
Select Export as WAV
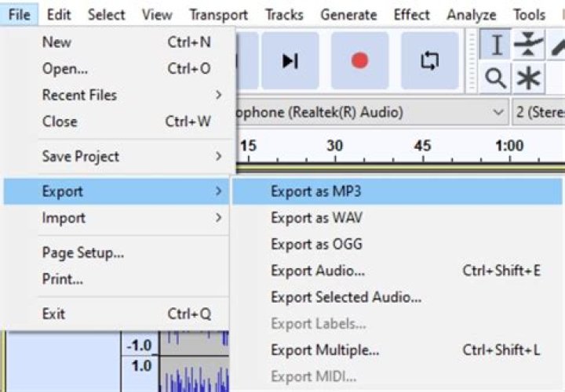tap(397, 218)
